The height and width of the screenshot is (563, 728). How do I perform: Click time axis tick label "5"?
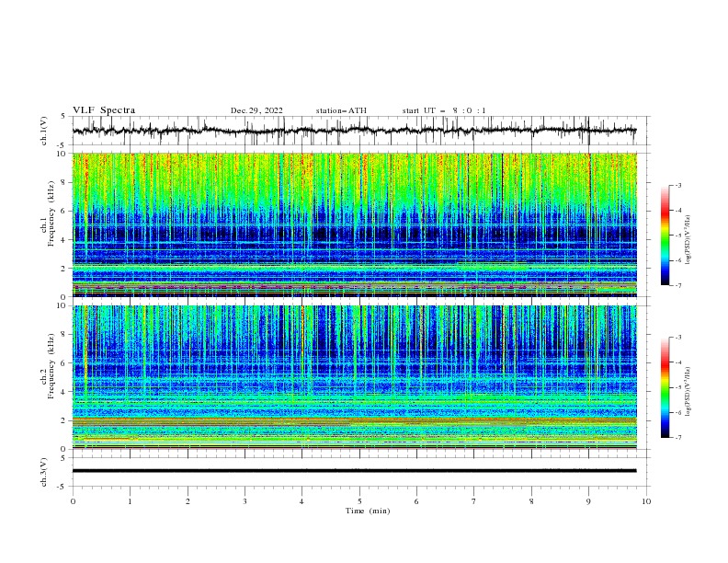[x=359, y=501]
